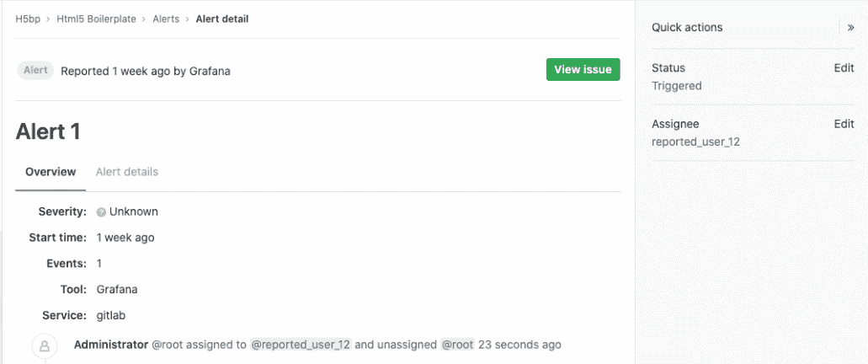Click the green View issue button

pos(583,70)
